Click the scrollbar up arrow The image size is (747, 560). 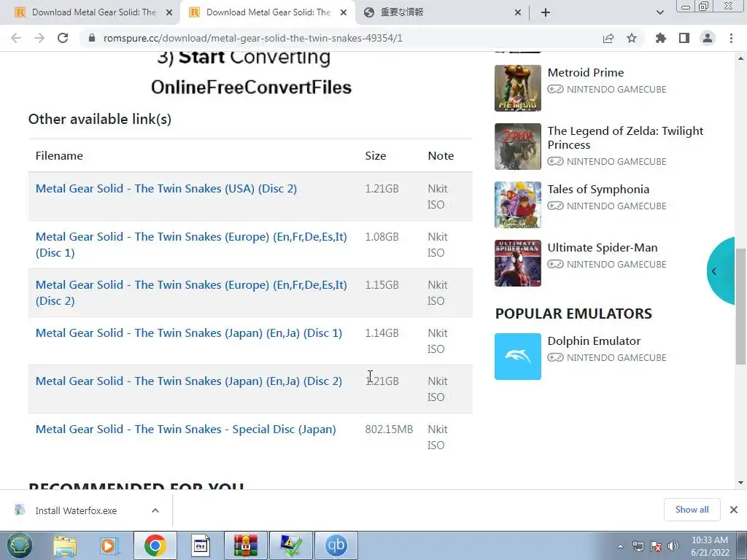point(740,58)
